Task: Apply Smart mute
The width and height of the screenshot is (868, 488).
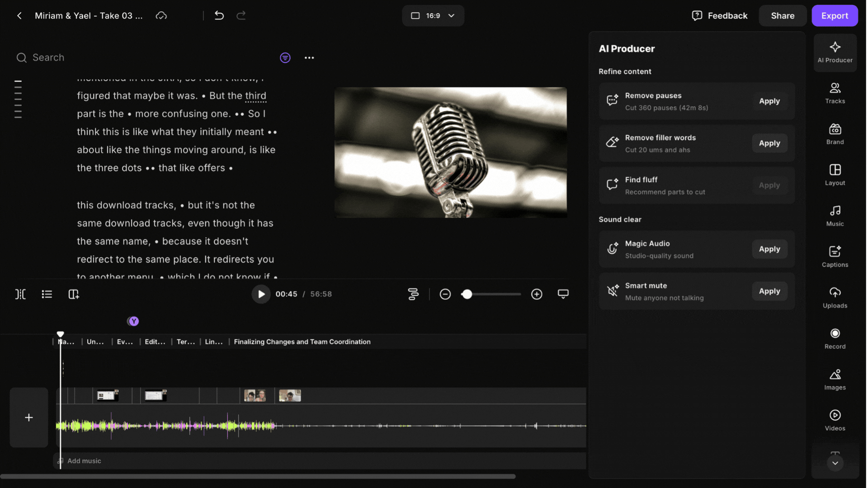Action: coord(769,291)
